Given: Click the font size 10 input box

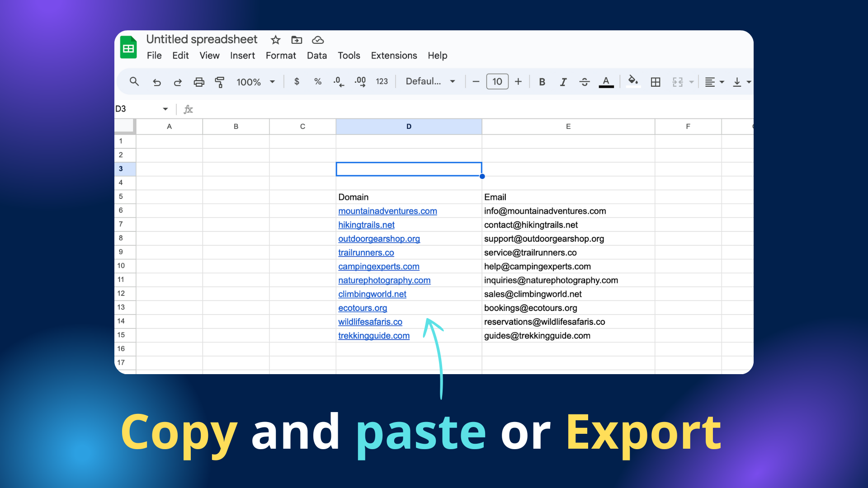Looking at the screenshot, I should tap(497, 82).
